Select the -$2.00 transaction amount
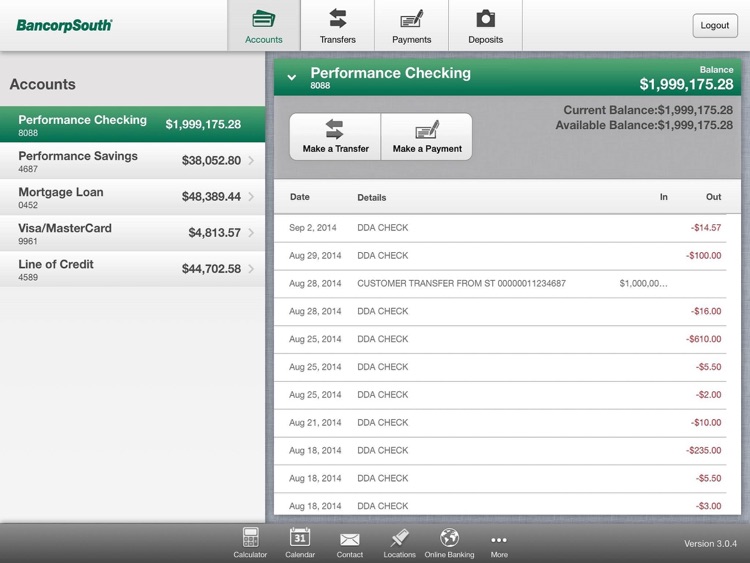The width and height of the screenshot is (750, 563). [x=708, y=395]
